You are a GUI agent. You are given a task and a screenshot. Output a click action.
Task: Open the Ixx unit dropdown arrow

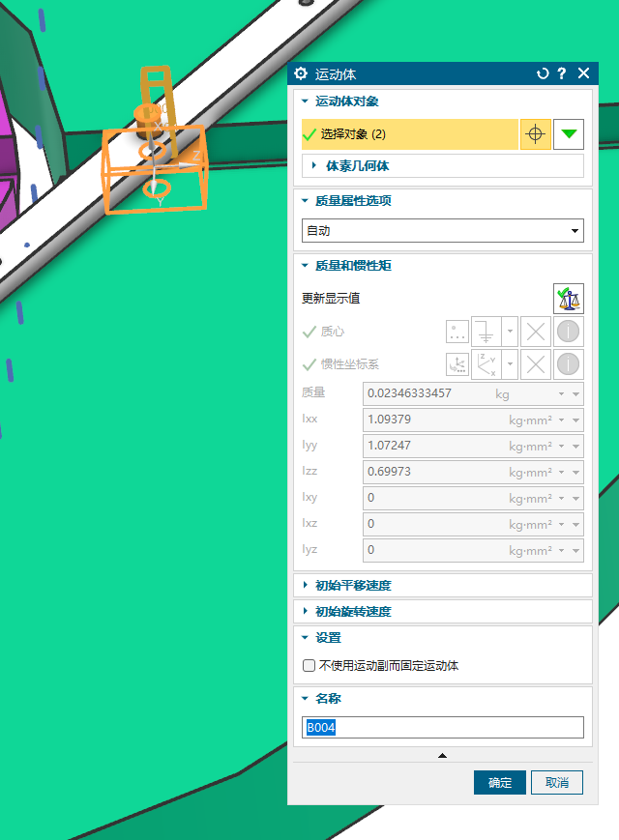[x=561, y=420]
